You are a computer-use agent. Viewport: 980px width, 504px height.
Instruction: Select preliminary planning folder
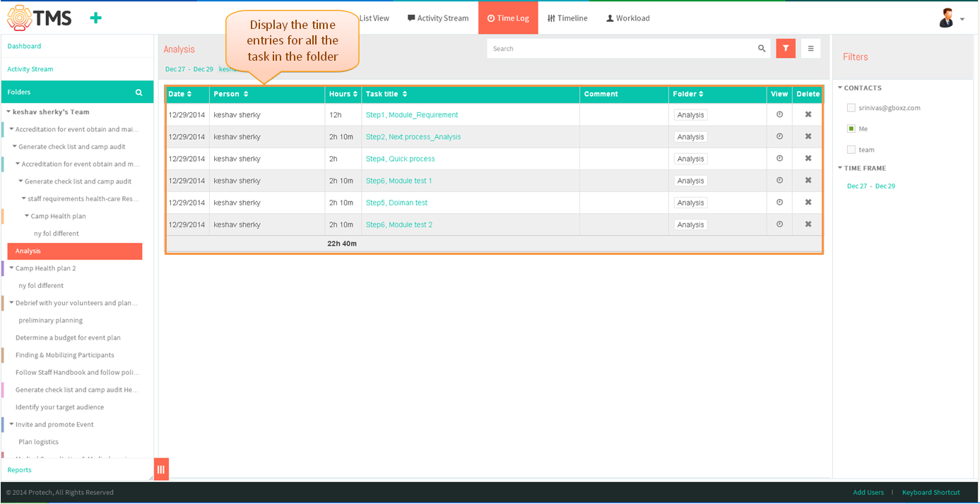pos(51,320)
